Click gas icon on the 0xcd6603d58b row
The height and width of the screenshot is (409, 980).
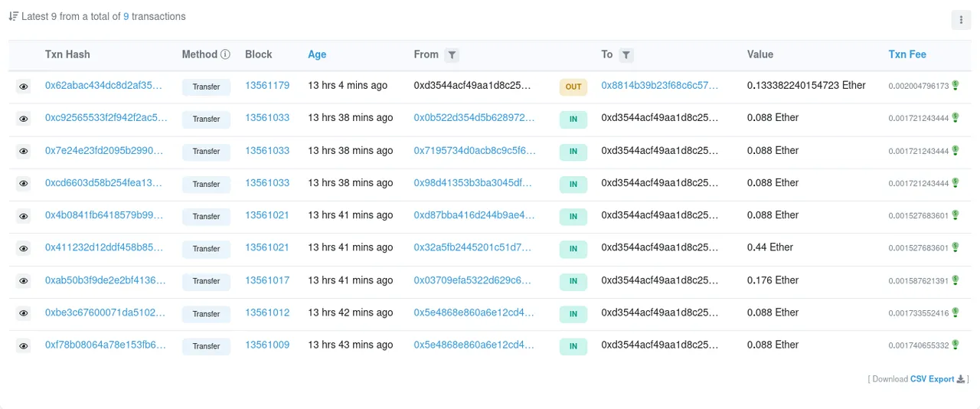pyautogui.click(x=955, y=182)
